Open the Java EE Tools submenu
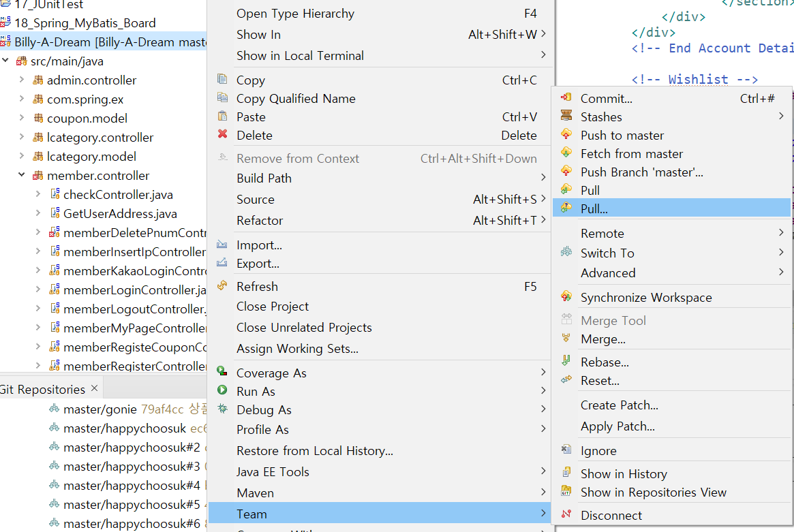This screenshot has height=532, width=794. pos(379,471)
